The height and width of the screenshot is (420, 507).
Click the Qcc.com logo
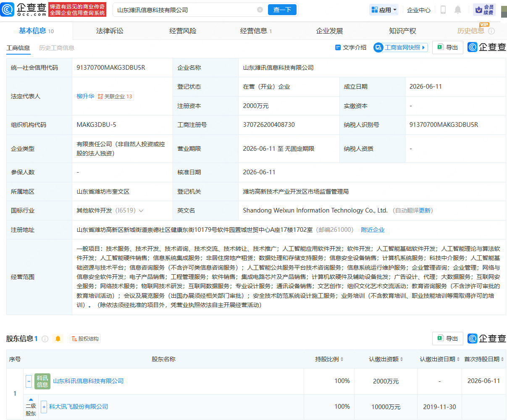tap(24, 9)
